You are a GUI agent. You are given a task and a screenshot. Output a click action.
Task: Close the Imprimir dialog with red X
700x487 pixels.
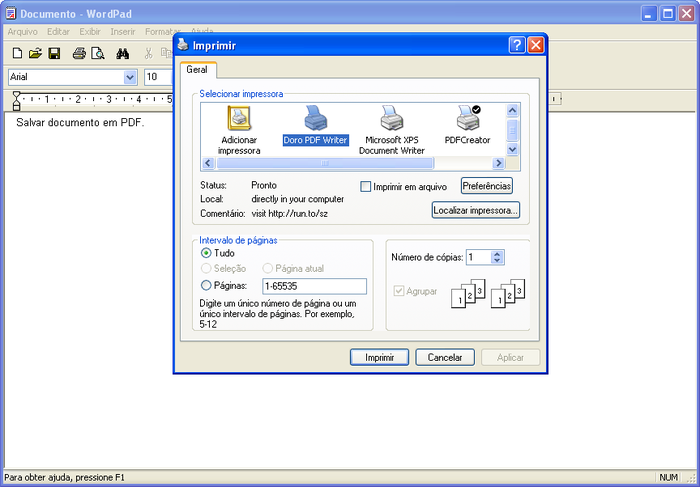click(535, 45)
